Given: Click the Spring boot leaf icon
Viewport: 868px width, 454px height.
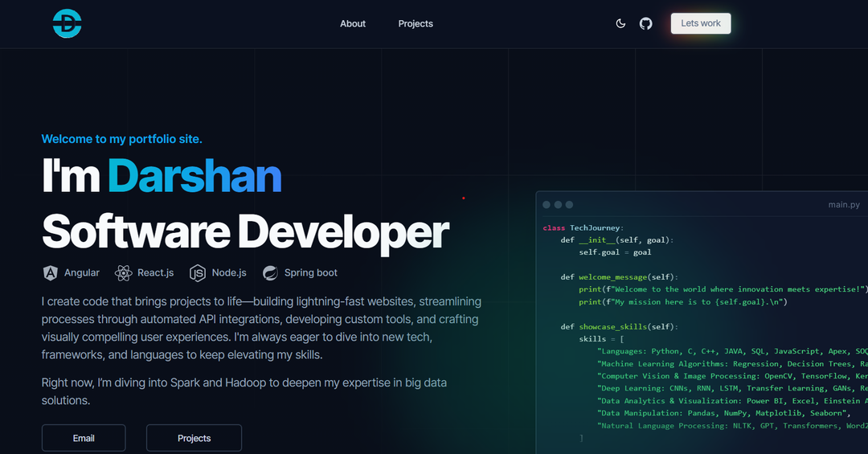Looking at the screenshot, I should (x=270, y=273).
